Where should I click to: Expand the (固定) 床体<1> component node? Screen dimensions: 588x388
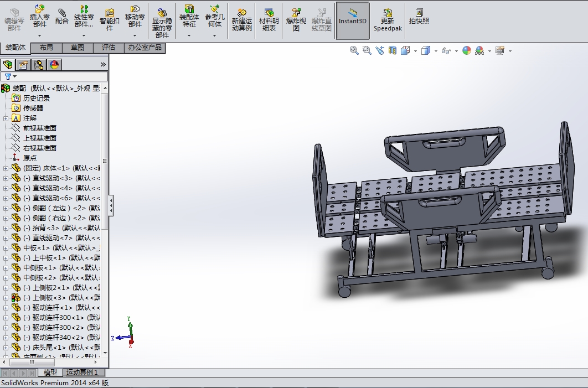pos(6,168)
